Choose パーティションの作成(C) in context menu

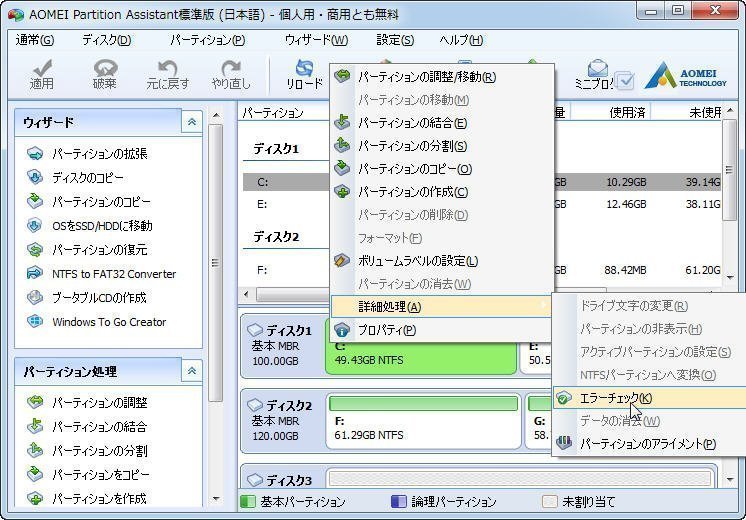(x=442, y=192)
